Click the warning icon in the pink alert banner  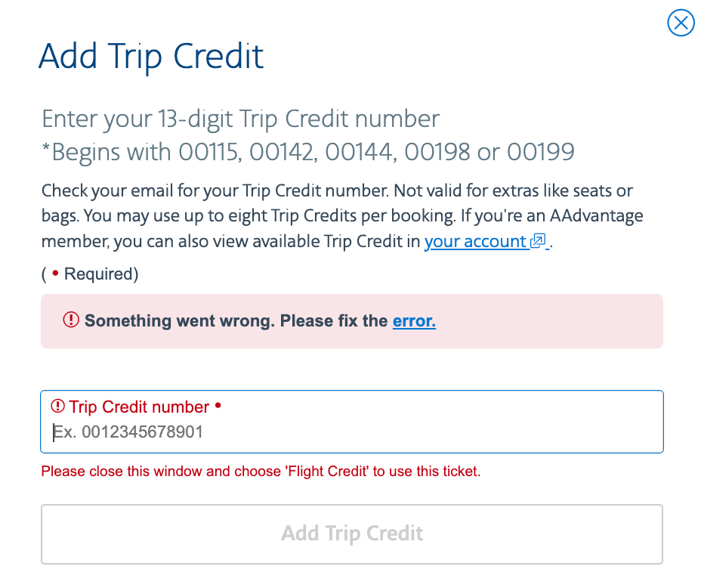point(71,320)
